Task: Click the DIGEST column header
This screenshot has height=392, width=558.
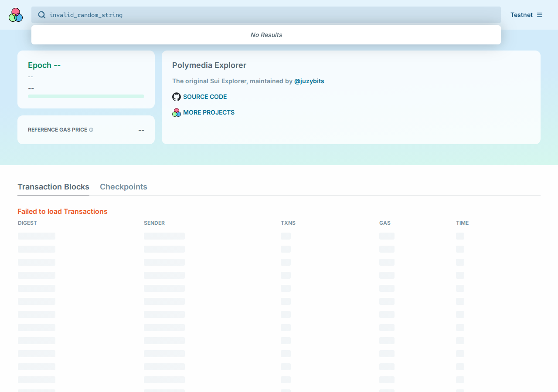Action: pos(27,223)
